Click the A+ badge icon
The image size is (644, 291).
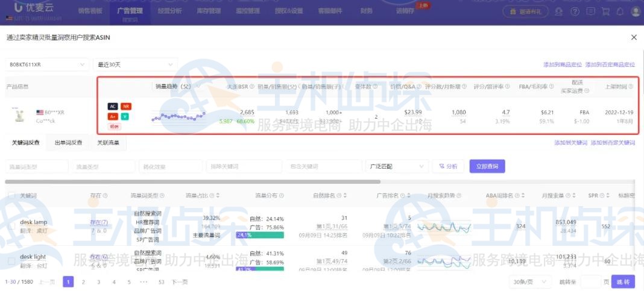pyautogui.click(x=113, y=116)
